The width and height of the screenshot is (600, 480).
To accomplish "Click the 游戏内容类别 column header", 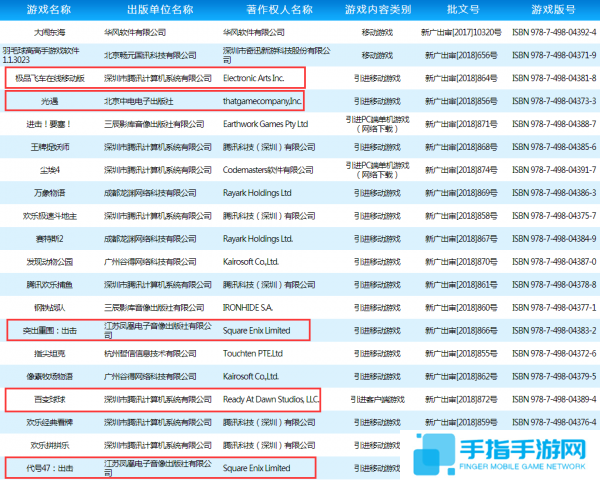I will click(x=377, y=9).
